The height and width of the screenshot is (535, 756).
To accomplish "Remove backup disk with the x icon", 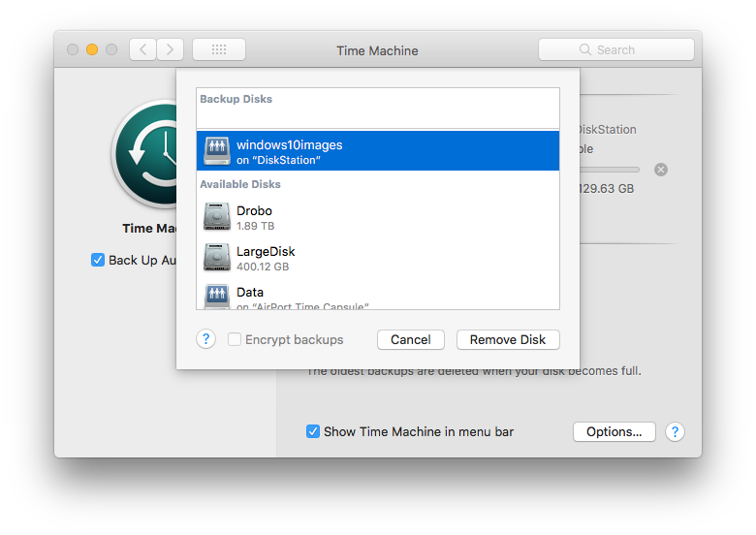I will [x=661, y=170].
